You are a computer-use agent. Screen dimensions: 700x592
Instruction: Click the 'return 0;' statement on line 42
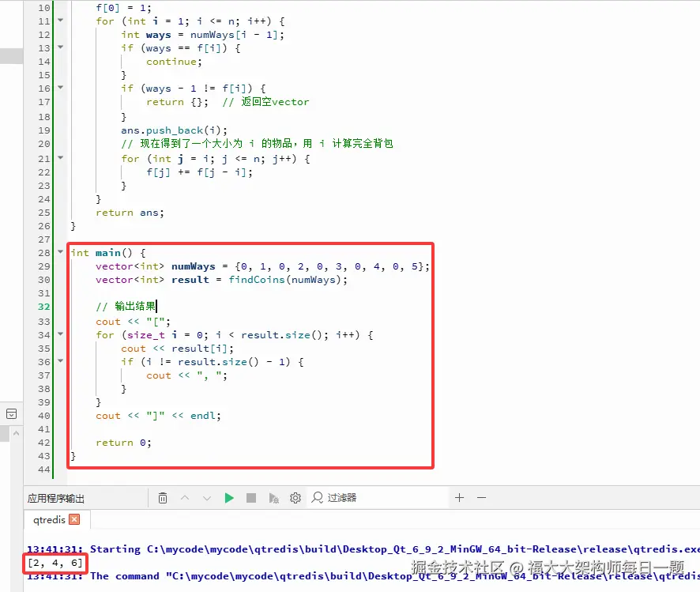pyautogui.click(x=124, y=443)
